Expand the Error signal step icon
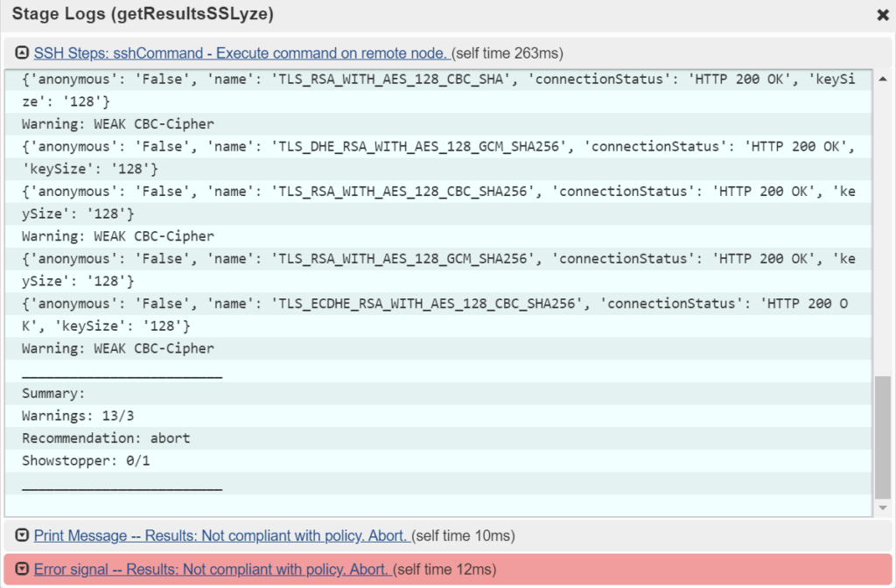This screenshot has width=896, height=588. [22, 570]
